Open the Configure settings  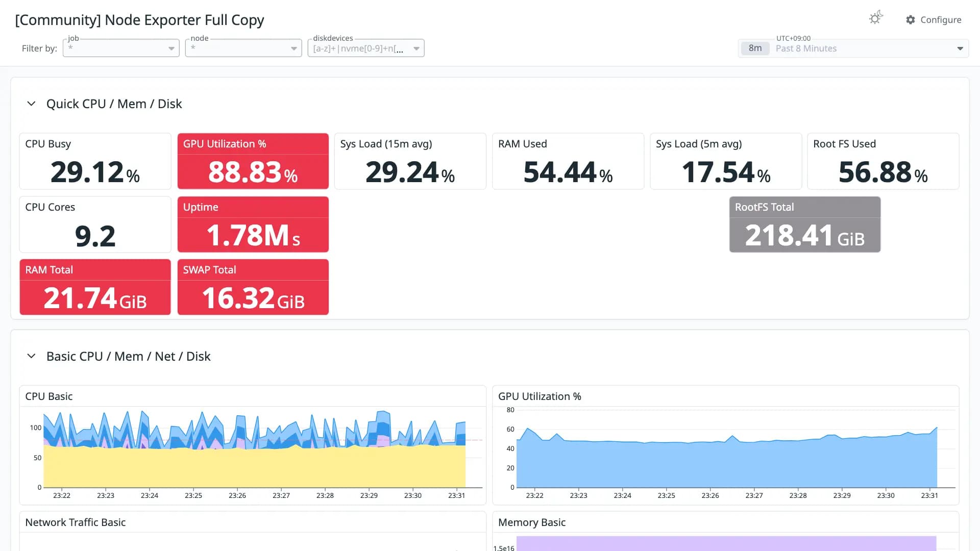point(934,19)
